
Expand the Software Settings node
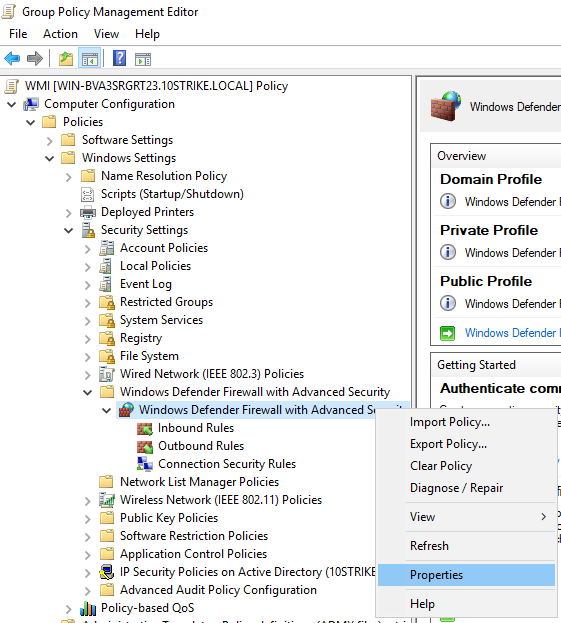(x=49, y=141)
